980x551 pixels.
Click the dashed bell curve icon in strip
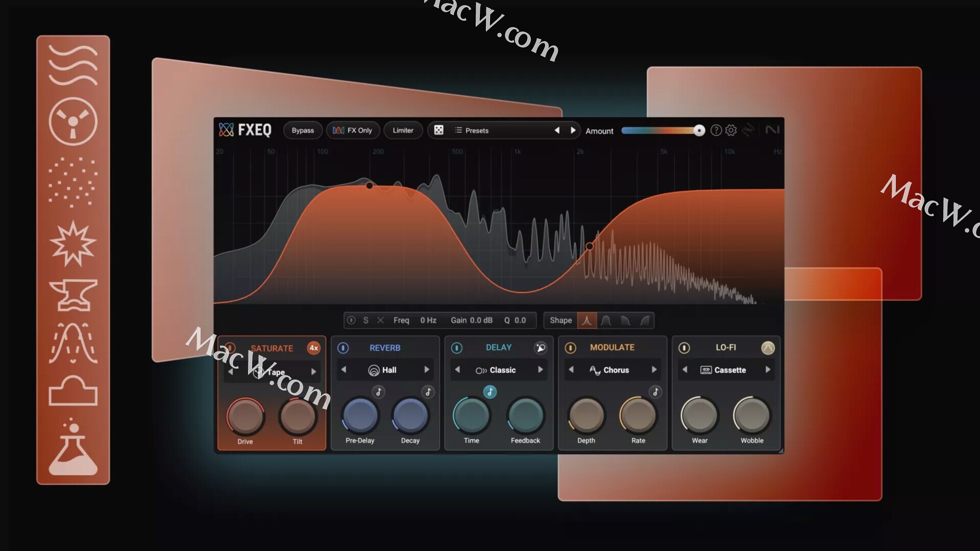(x=73, y=343)
